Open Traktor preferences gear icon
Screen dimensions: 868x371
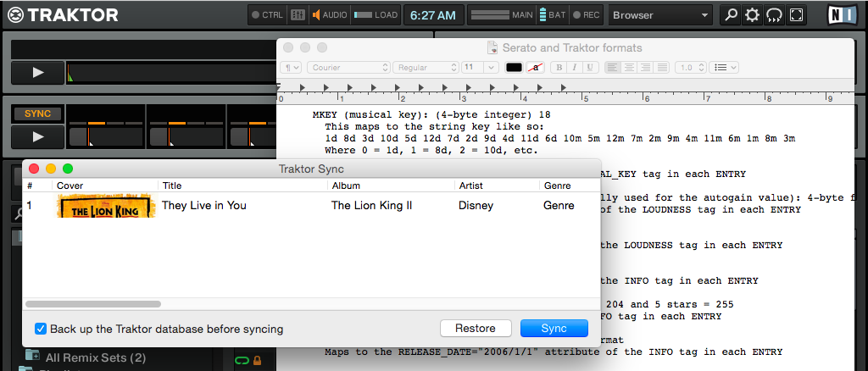pyautogui.click(x=753, y=15)
